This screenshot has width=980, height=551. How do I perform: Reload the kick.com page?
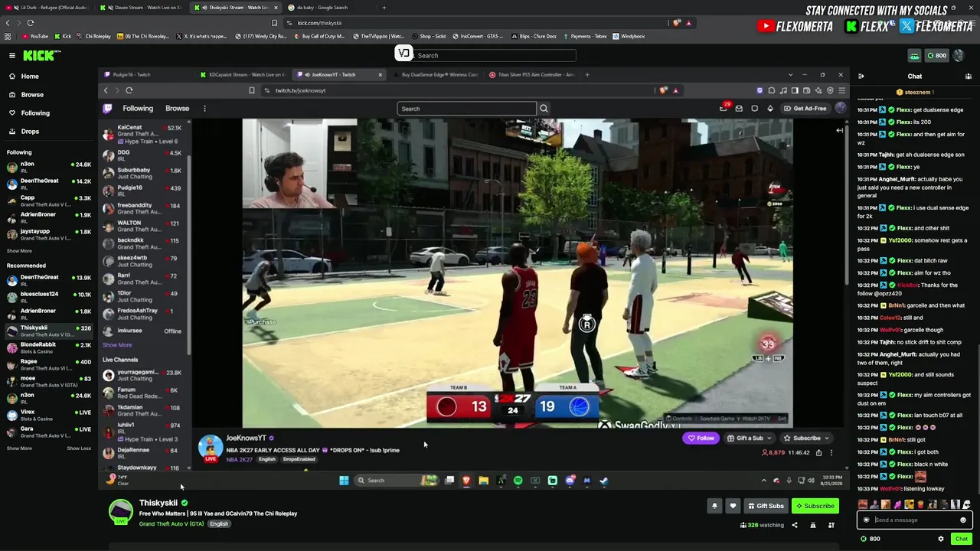click(x=30, y=23)
